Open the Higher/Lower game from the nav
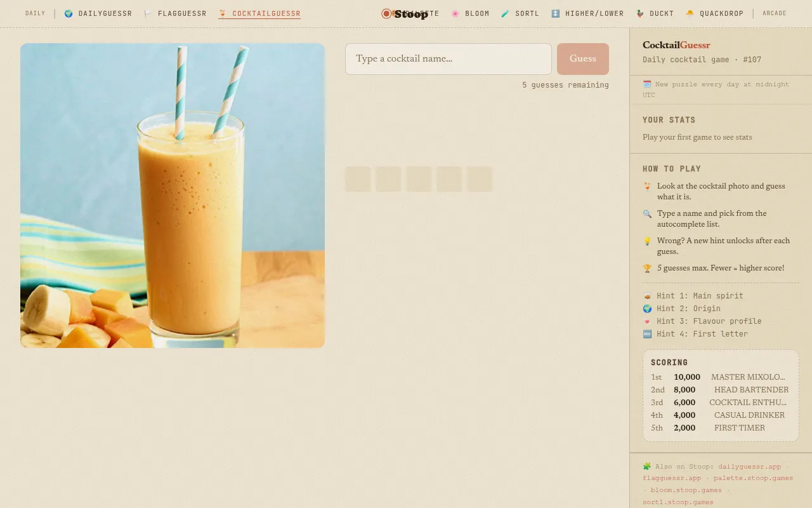The height and width of the screenshot is (508, 812). [x=587, y=13]
